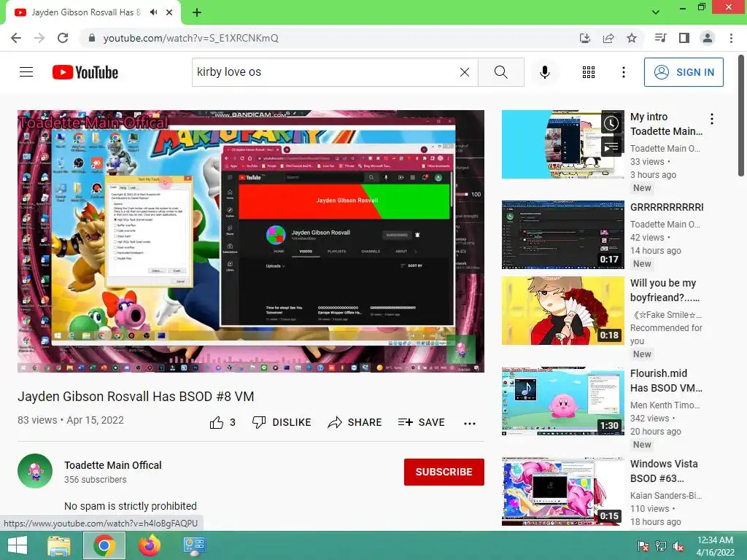This screenshot has width=747, height=560.
Task: Bookmark this page with the star
Action: 632,38
